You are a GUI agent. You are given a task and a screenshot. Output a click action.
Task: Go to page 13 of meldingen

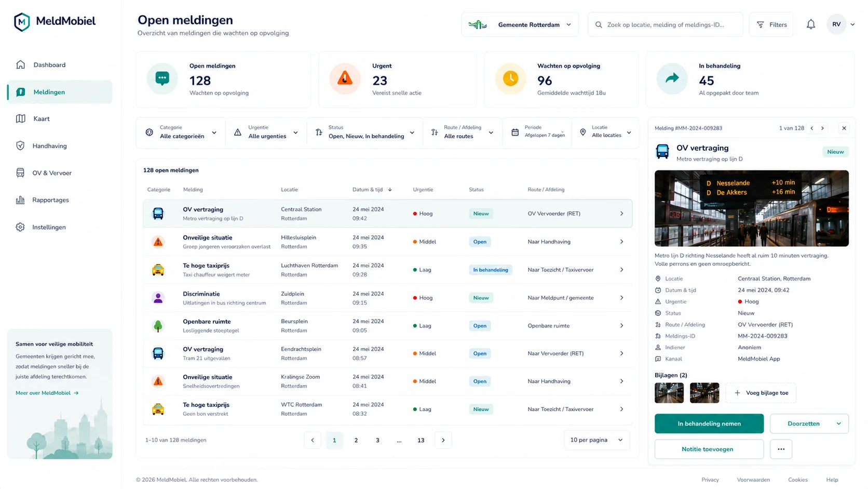click(421, 440)
